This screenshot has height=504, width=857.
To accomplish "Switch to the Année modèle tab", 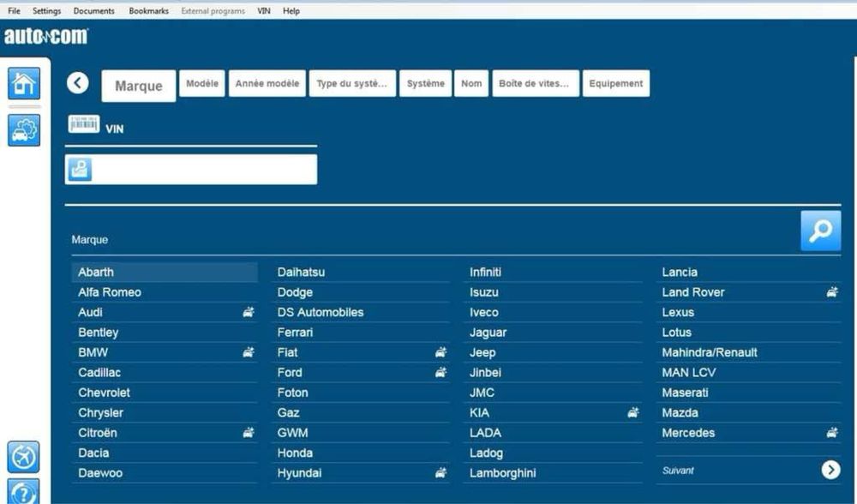I will tap(267, 83).
